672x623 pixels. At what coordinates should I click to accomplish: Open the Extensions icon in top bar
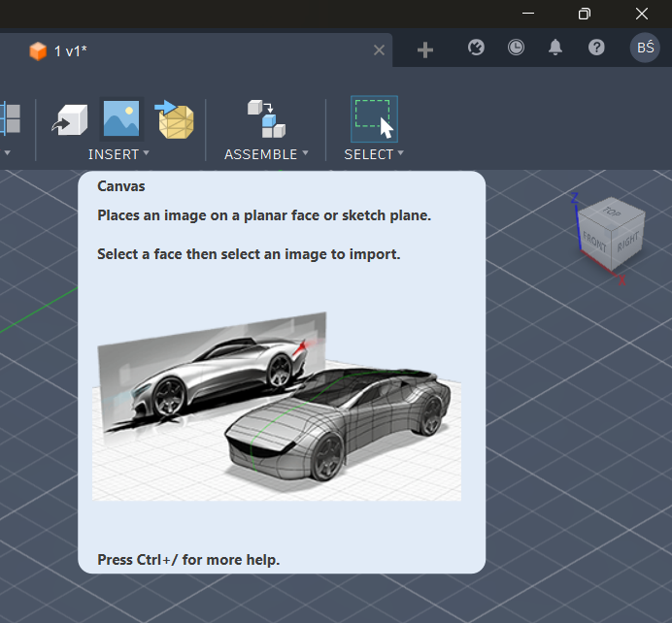(476, 48)
